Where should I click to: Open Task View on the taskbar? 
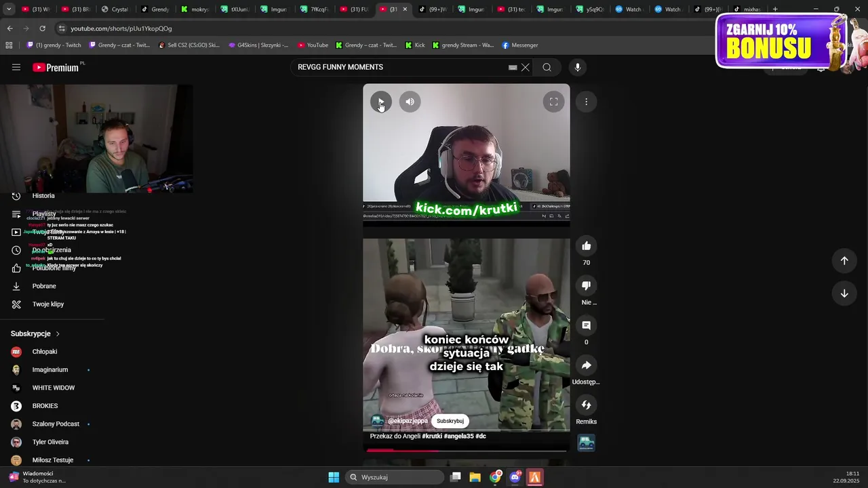pyautogui.click(x=456, y=477)
